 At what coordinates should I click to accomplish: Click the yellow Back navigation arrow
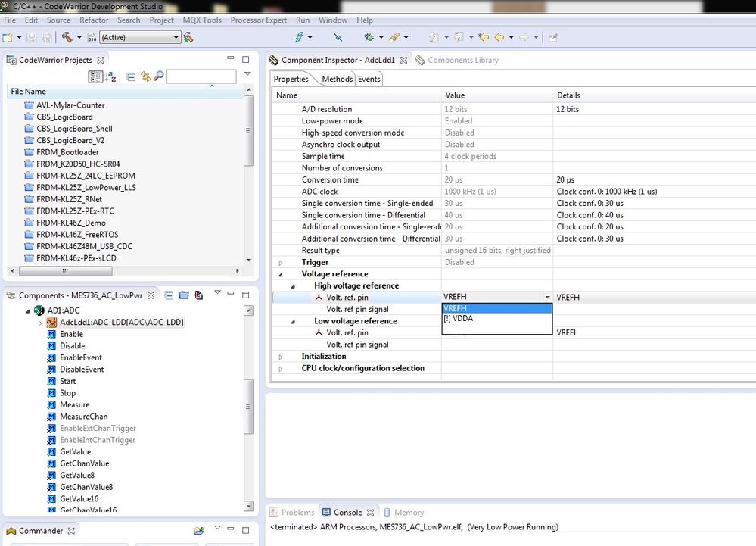tap(499, 37)
